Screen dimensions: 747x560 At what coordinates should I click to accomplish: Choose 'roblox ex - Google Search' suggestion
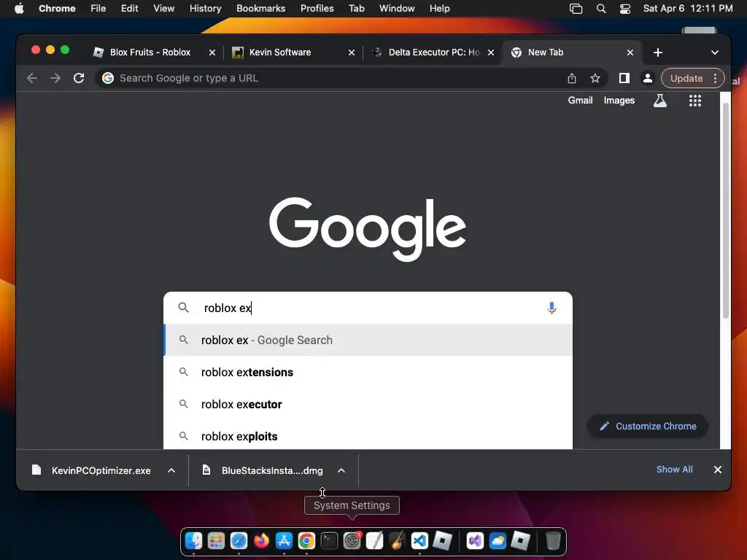368,340
